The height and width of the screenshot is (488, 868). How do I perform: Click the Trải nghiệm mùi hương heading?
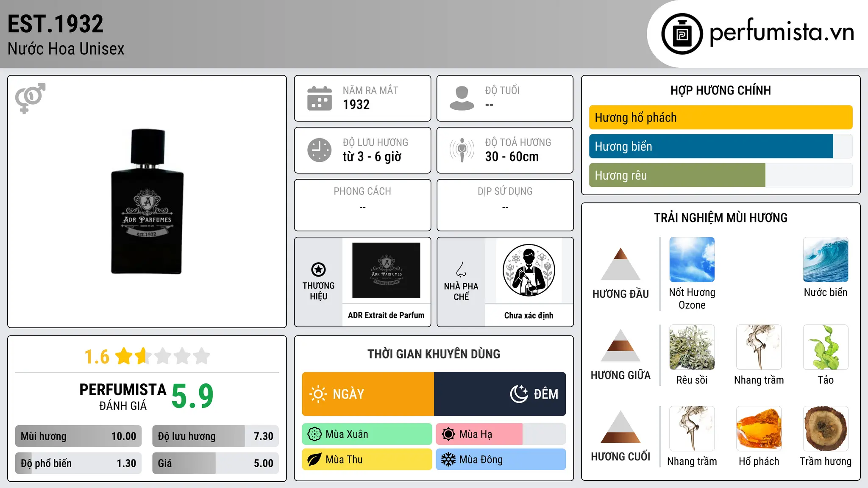click(721, 218)
